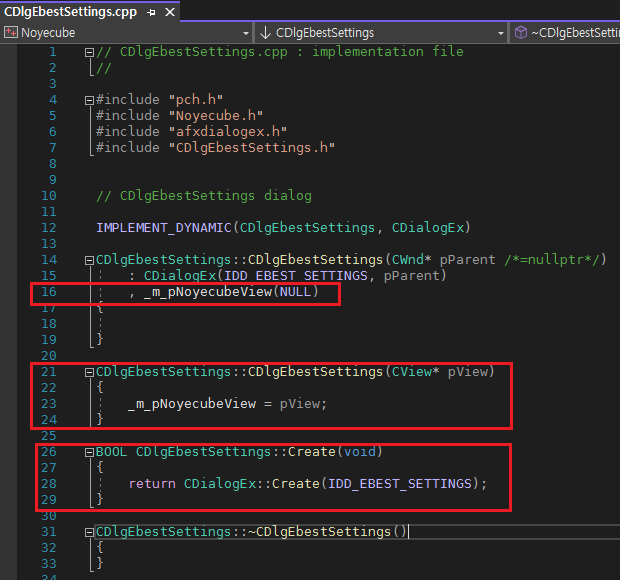Click the member cube icon
The width and height of the screenshot is (621, 580).
520,32
